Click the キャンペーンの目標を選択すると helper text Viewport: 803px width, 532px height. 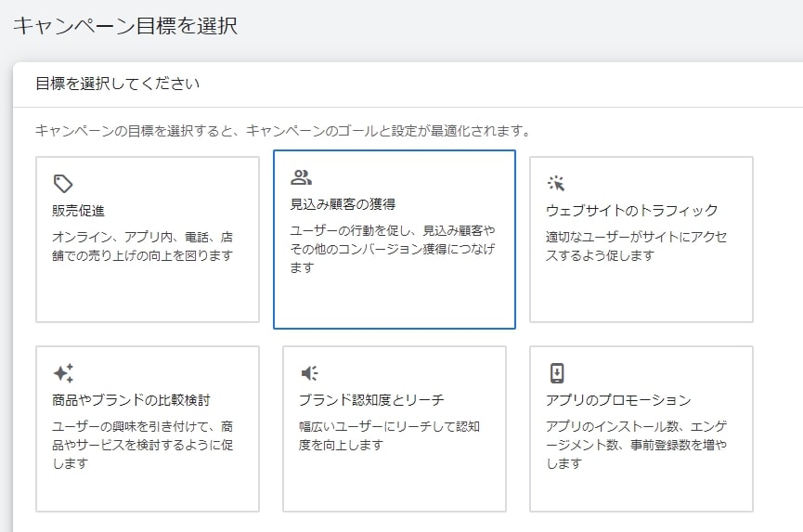(x=282, y=131)
